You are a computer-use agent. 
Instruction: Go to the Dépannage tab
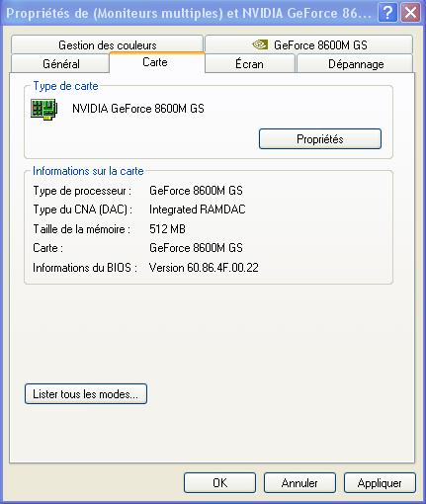click(x=355, y=63)
